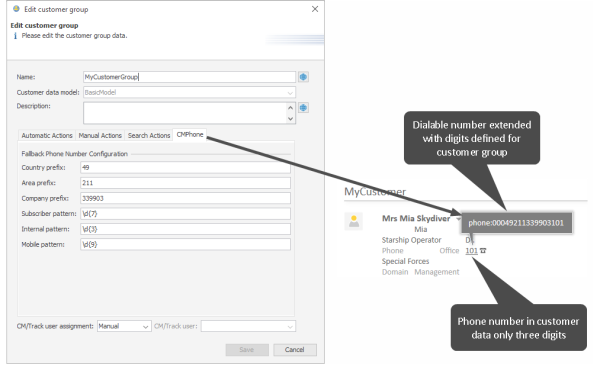Viewport: 600px width, 371px height.
Task: Click the customer person icon of Mia Skydiver
Action: [354, 221]
